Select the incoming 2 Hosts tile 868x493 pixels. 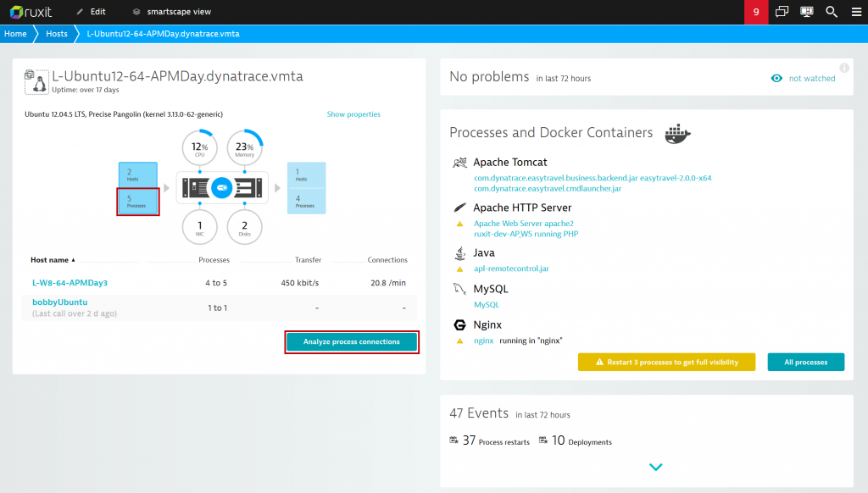[x=138, y=174]
